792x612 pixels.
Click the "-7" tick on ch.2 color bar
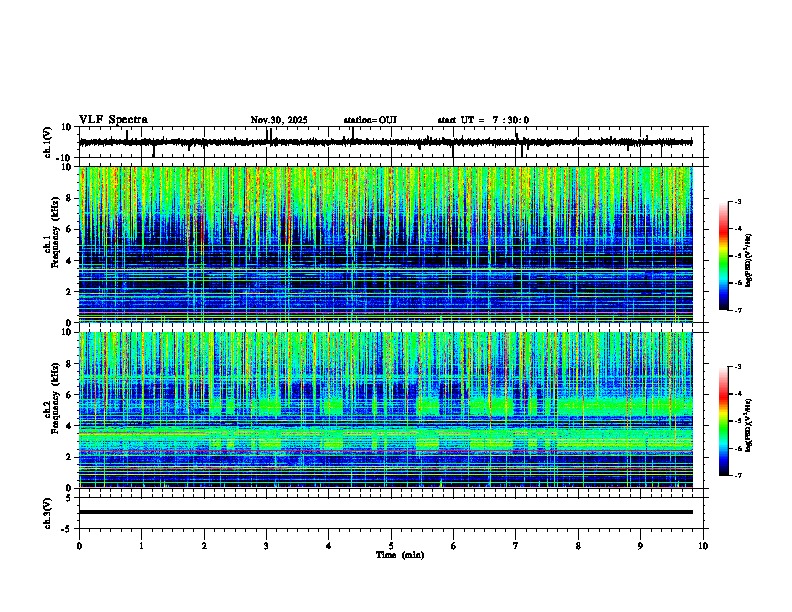(x=737, y=475)
